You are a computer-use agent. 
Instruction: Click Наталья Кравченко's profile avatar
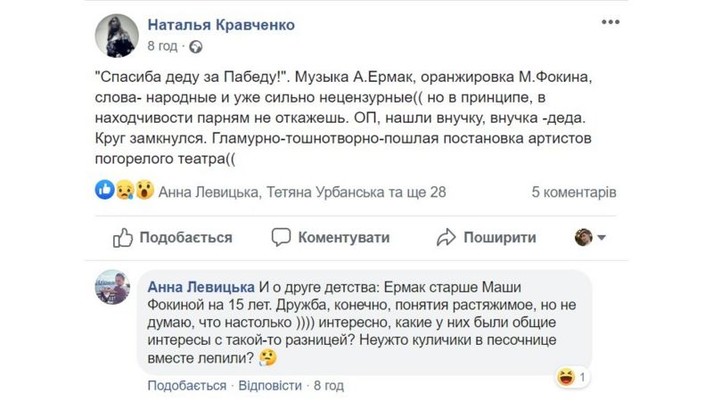click(116, 36)
